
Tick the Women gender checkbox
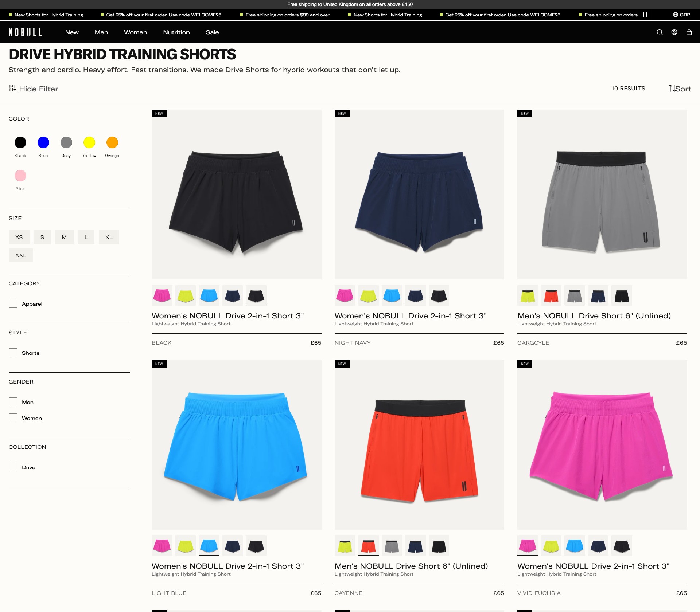click(x=13, y=418)
